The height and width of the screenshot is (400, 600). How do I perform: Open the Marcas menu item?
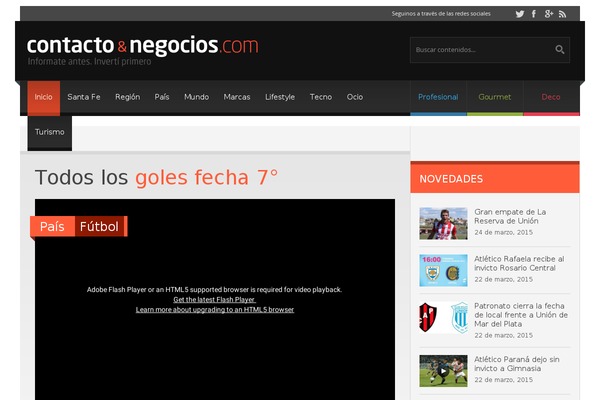click(x=237, y=97)
